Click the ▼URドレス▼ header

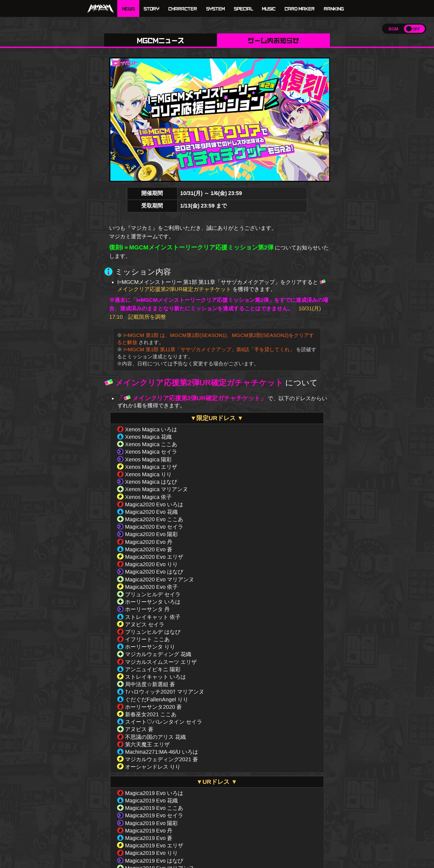point(217,782)
